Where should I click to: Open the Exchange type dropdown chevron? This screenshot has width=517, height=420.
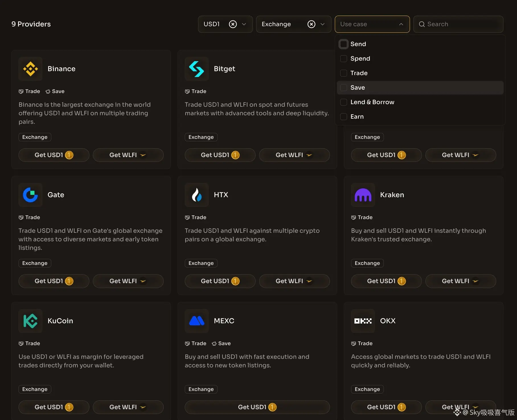323,24
